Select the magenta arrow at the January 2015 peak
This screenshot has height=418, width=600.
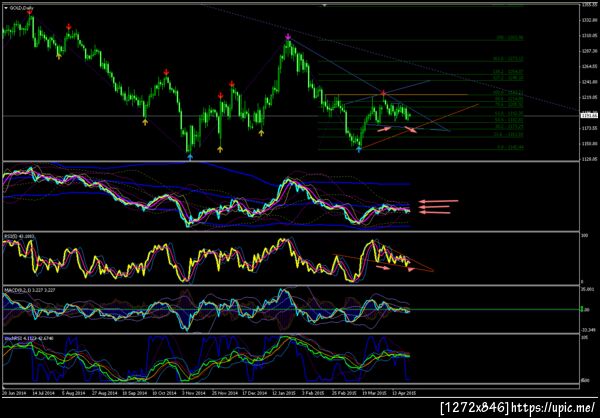point(288,37)
